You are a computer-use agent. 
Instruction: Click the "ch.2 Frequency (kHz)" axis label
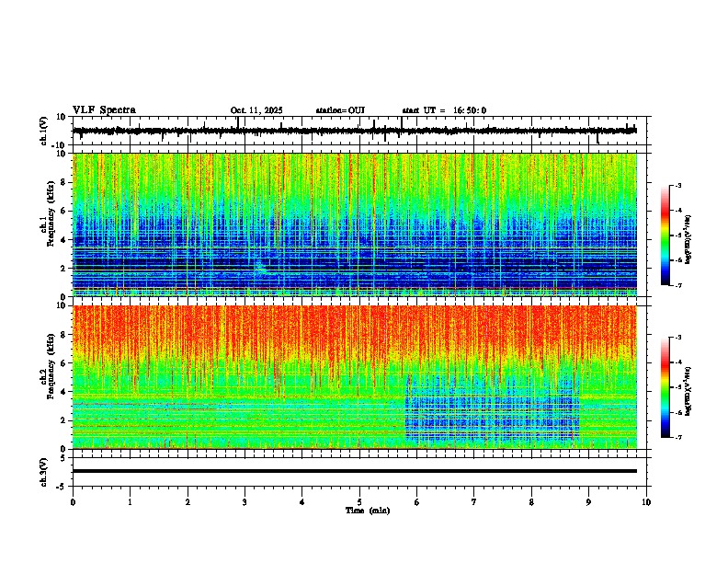[x=49, y=366]
